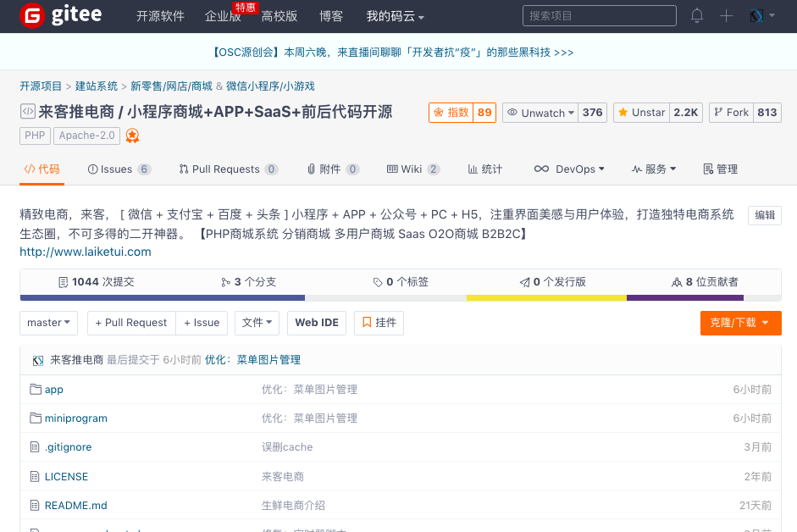Switch to the Issues tab
Image resolution: width=797 pixels, height=532 pixels.
click(119, 169)
